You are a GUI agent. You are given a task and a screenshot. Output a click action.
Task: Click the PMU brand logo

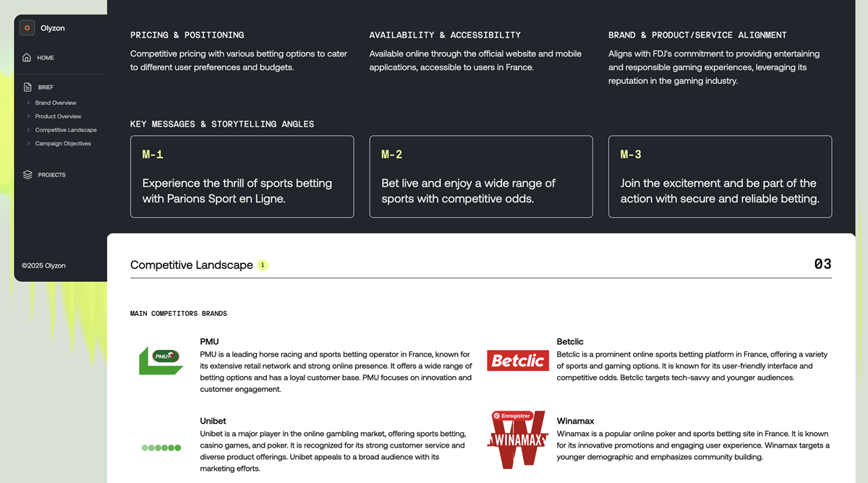point(161,360)
